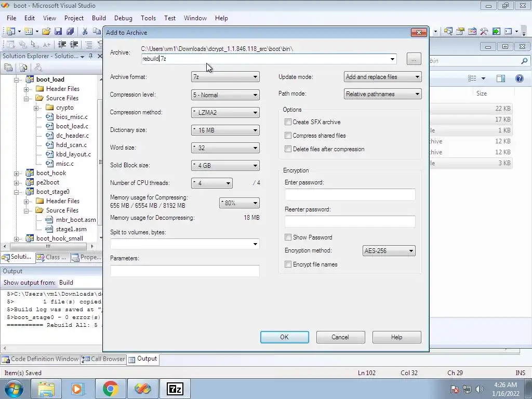Click the Properties Window toolbar icon
Screen dimensions: 532x399
pyautogui.click(x=460, y=32)
